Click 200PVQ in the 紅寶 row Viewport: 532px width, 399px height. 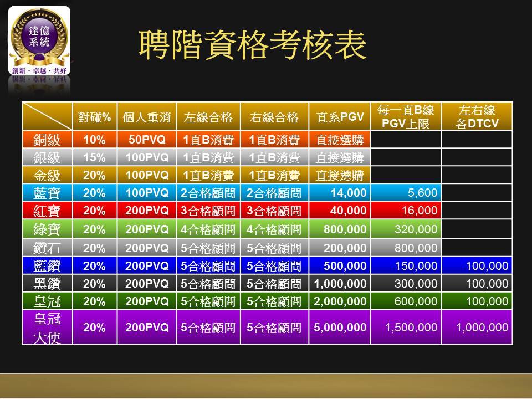click(147, 211)
